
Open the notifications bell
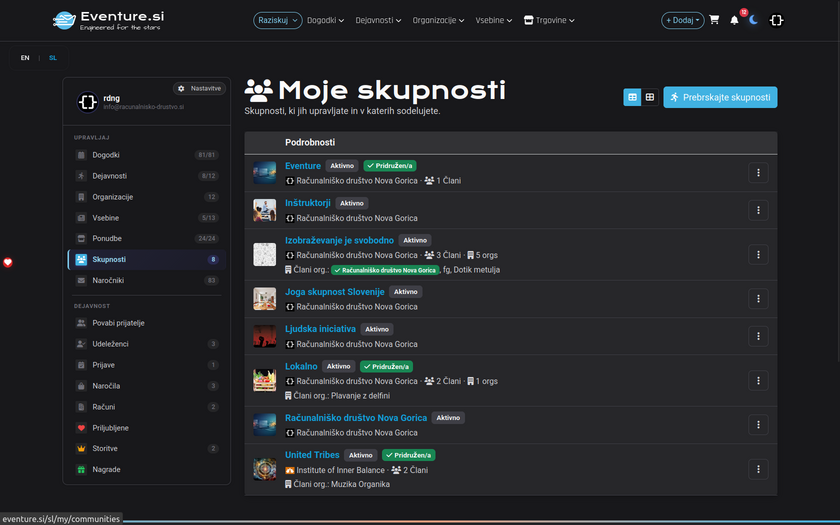[734, 20]
